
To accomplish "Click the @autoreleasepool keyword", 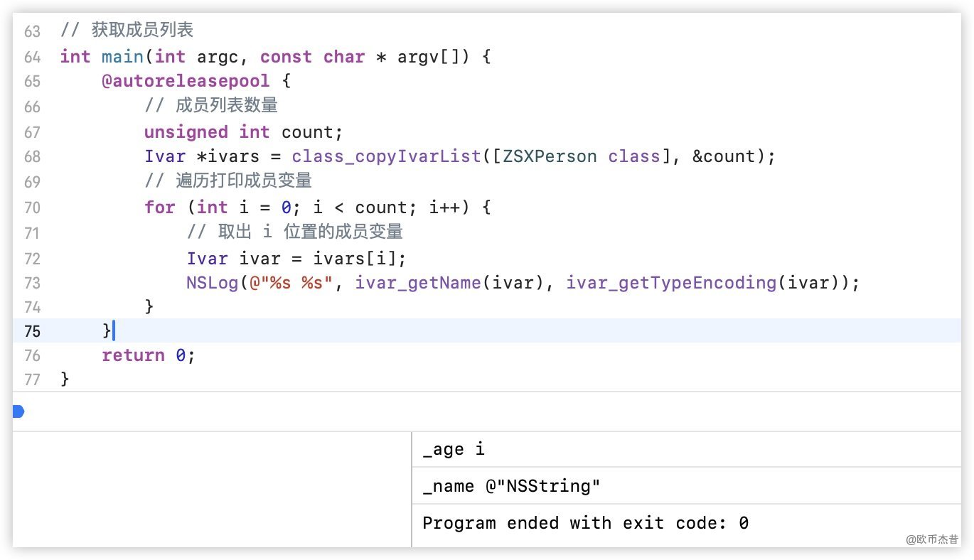I will tap(186, 81).
